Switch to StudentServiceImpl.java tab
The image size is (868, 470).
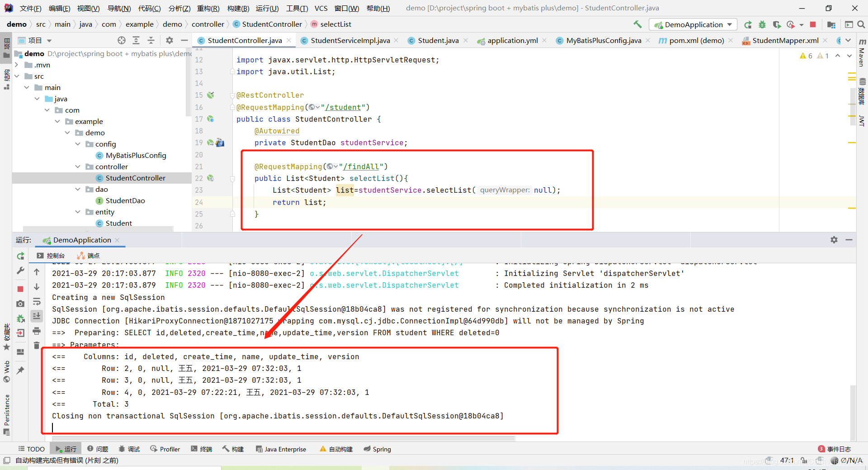[349, 40]
